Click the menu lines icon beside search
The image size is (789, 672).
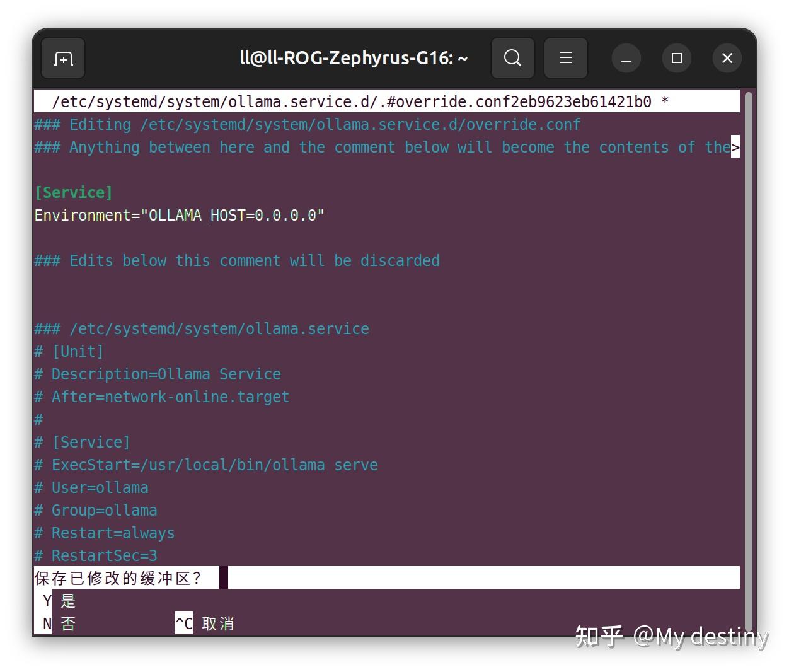click(565, 58)
